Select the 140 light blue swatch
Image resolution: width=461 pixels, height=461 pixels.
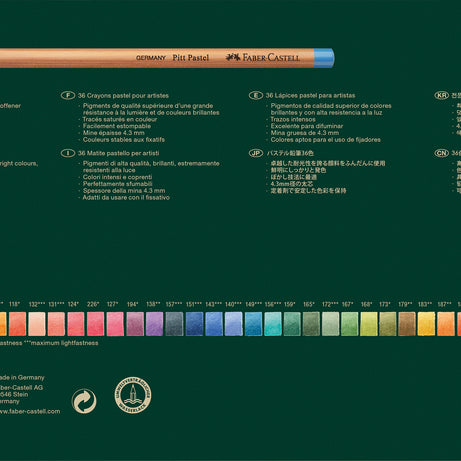pyautogui.click(x=234, y=324)
